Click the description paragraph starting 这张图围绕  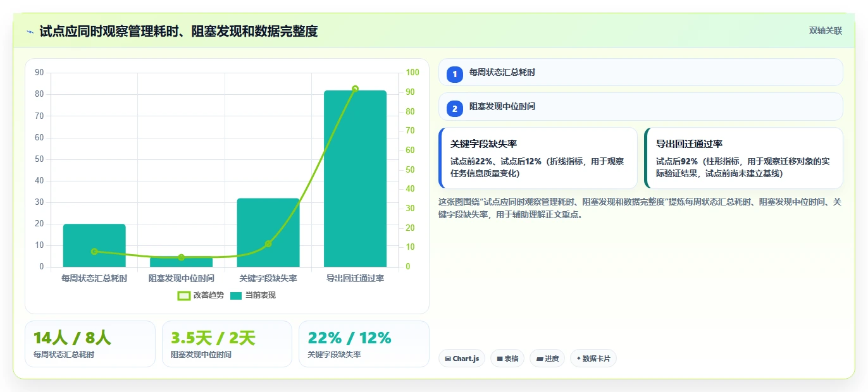[640, 208]
